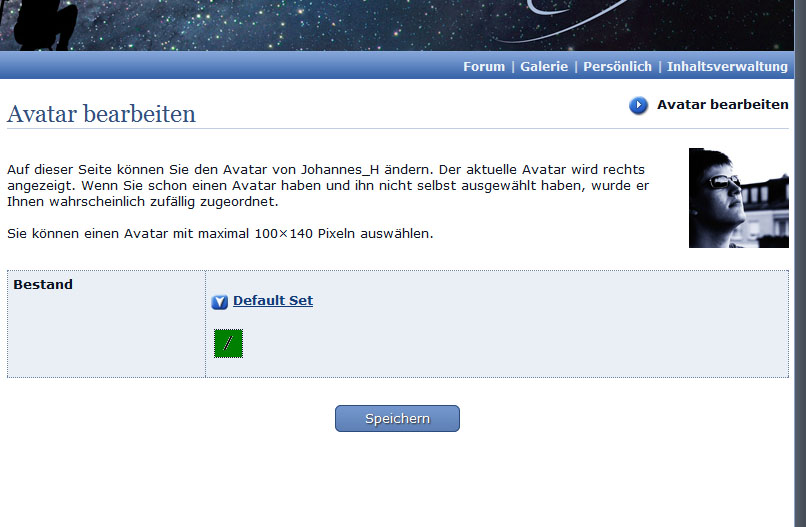806x527 pixels.
Task: Click the separator between Forum and Galerie
Action: click(512, 66)
